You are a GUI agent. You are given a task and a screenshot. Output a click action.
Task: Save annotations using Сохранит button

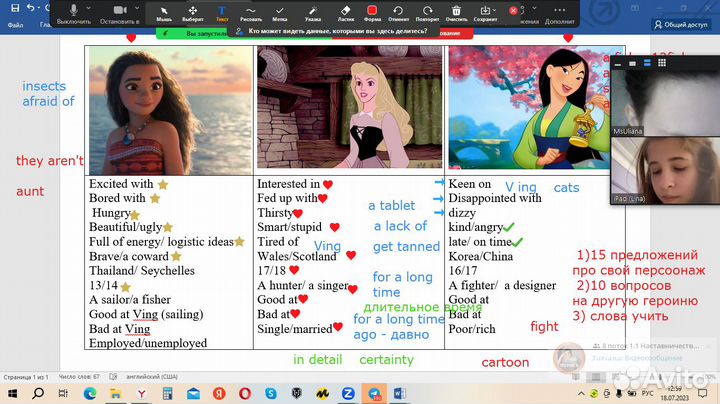coord(486,13)
